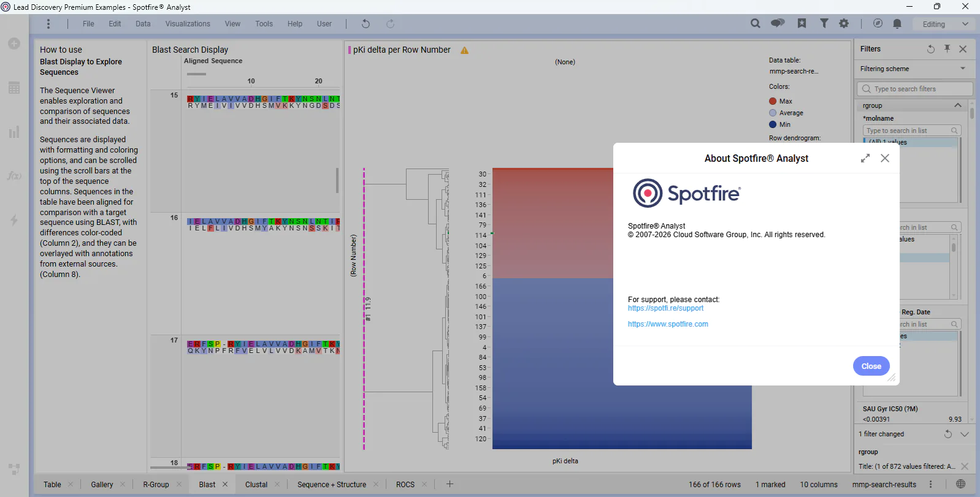Open lightning bolt actions icon in sidebar
The width and height of the screenshot is (980, 497).
pos(14,220)
